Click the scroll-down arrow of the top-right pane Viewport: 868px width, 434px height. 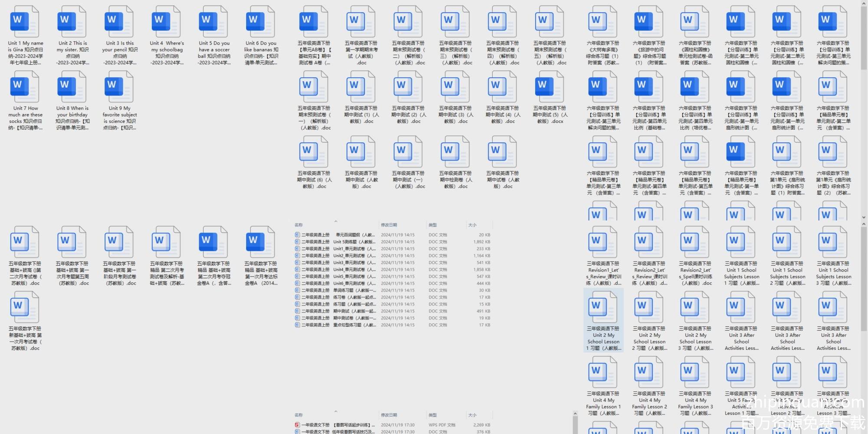(864, 217)
